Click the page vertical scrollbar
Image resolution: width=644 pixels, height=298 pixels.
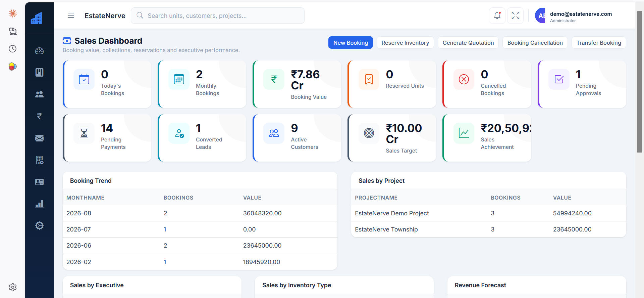coord(640,82)
